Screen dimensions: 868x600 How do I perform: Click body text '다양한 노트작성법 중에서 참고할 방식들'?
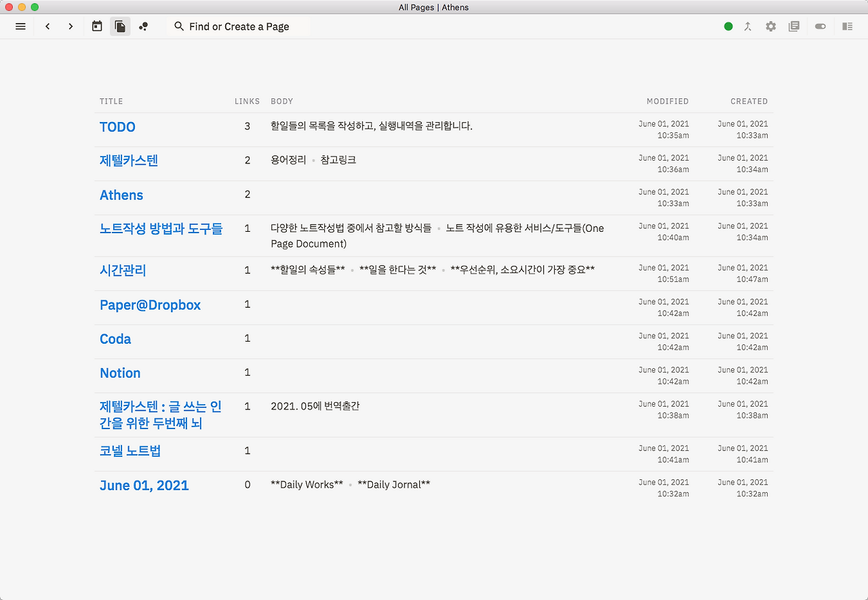coord(351,228)
